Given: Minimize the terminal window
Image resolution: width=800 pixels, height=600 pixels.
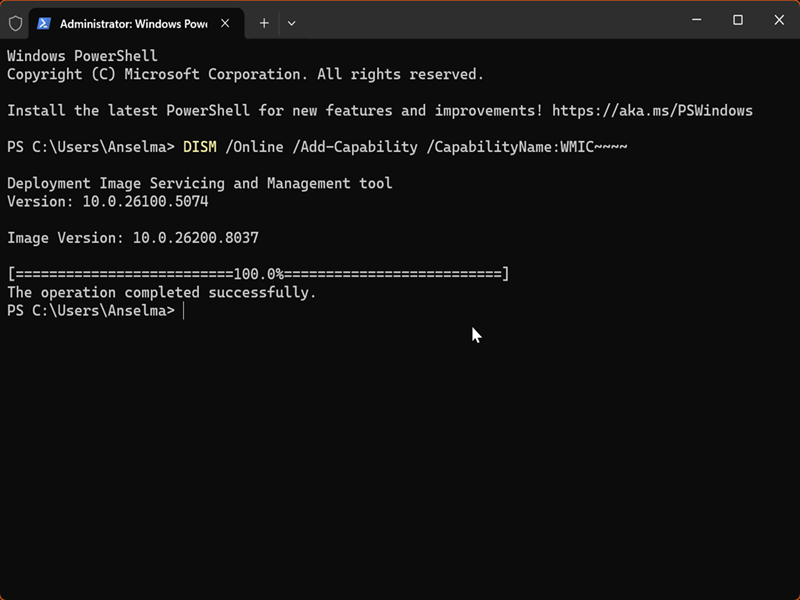Looking at the screenshot, I should (x=696, y=20).
